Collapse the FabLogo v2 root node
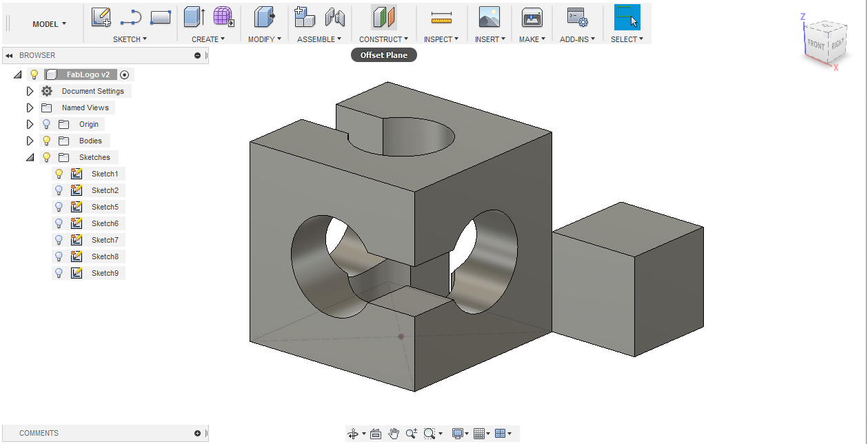 (17, 74)
